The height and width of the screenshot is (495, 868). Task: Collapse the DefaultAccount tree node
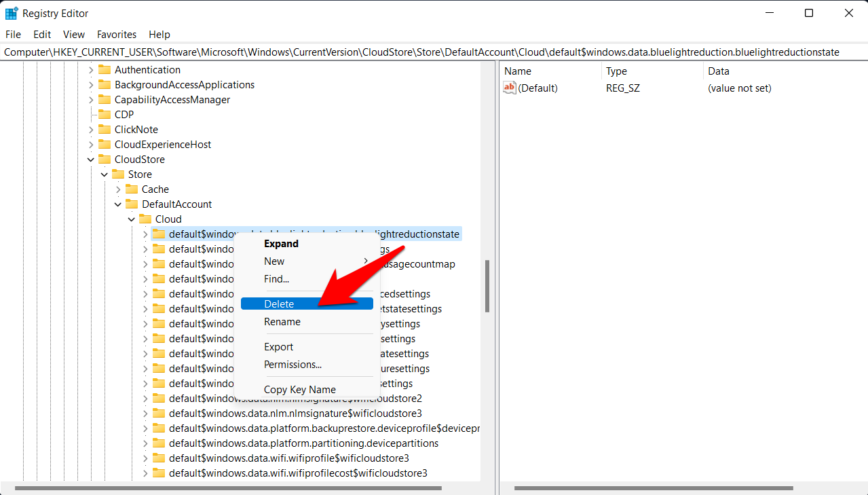tap(117, 204)
